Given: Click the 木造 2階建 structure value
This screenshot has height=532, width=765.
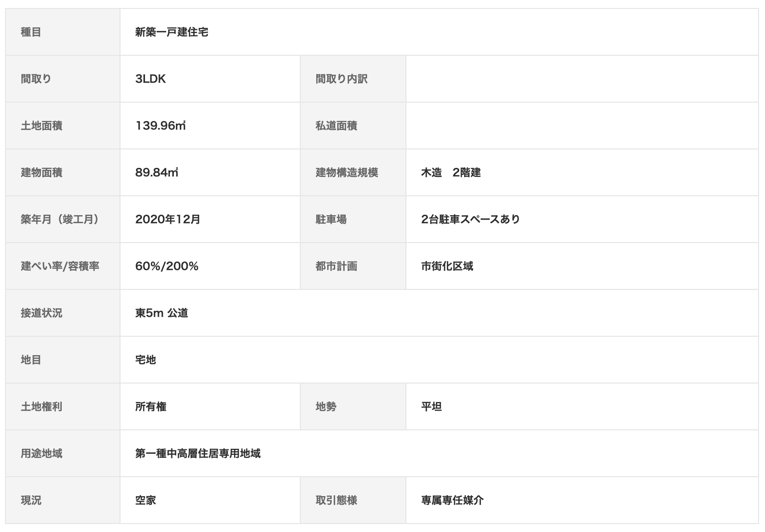Looking at the screenshot, I should coord(451,173).
